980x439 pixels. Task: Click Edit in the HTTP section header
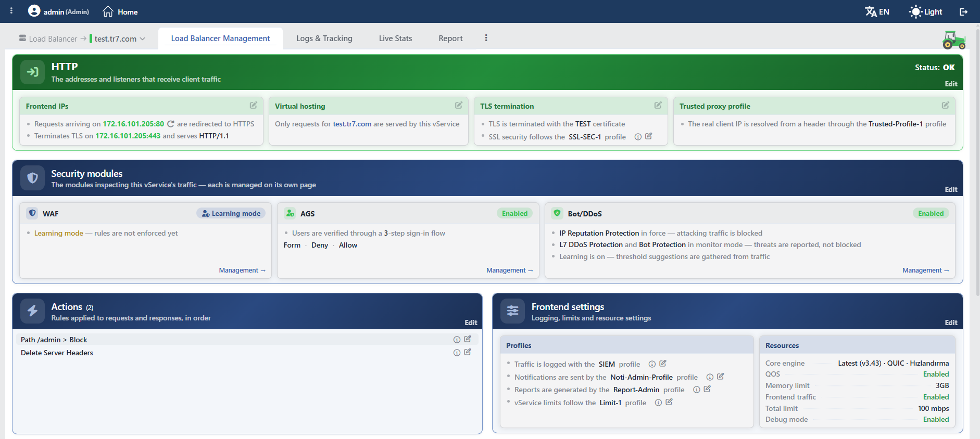951,84
